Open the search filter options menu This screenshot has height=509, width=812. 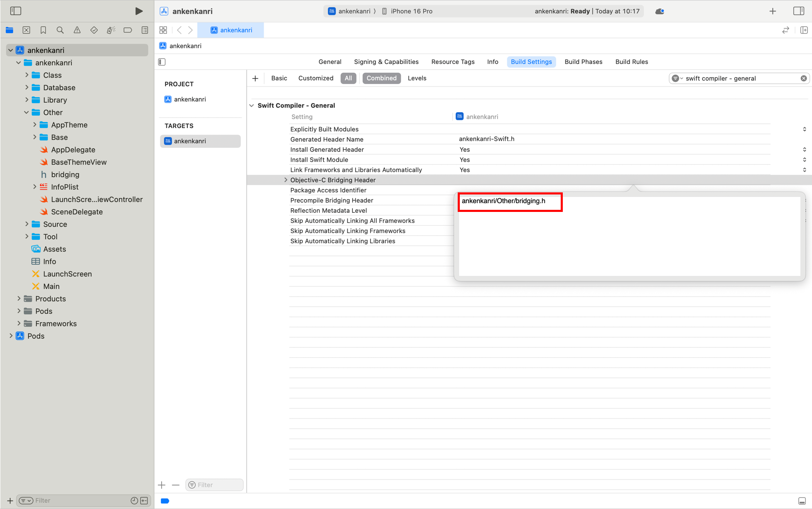coord(677,78)
